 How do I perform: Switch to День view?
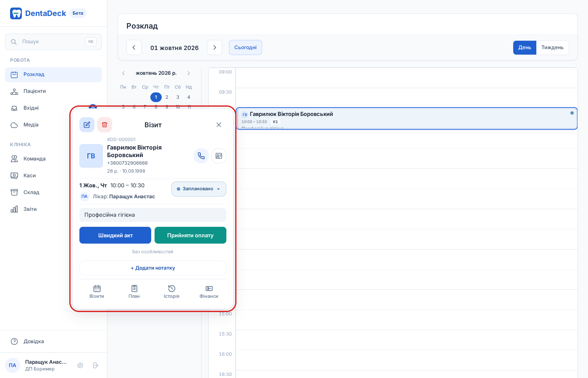[525, 47]
